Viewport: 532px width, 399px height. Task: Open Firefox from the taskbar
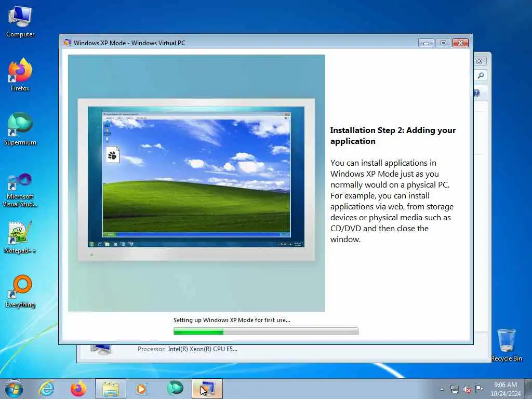pyautogui.click(x=78, y=389)
